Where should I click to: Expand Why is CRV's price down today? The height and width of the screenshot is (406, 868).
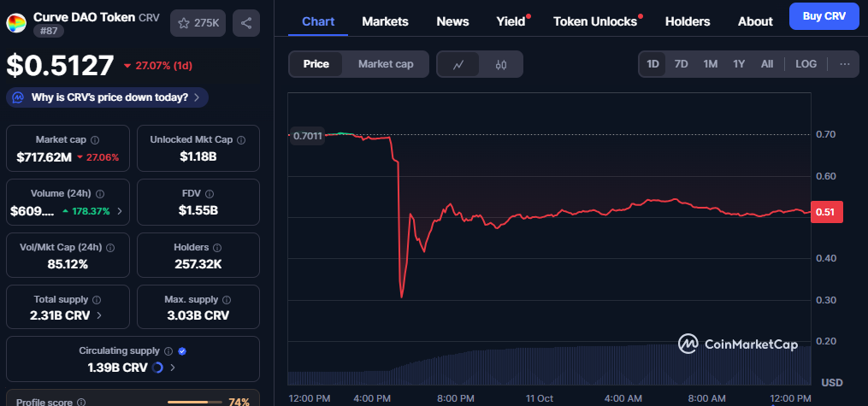click(108, 97)
